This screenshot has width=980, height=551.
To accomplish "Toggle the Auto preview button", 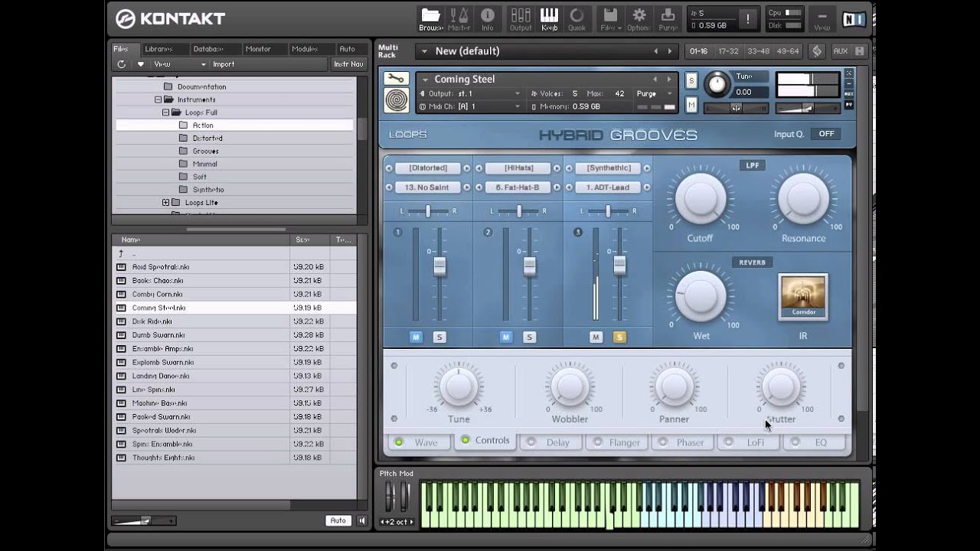I will (338, 520).
